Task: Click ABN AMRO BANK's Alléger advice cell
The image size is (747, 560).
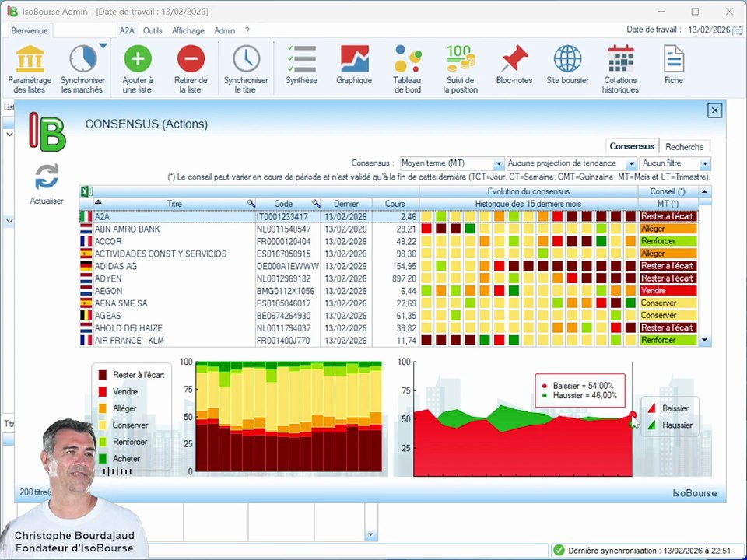Action: click(x=668, y=229)
